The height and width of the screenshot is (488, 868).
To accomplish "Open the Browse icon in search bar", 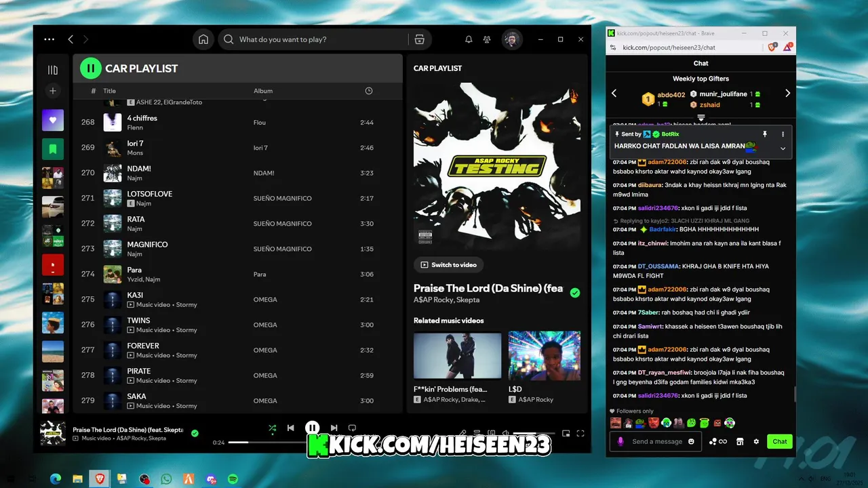I will [x=420, y=39].
